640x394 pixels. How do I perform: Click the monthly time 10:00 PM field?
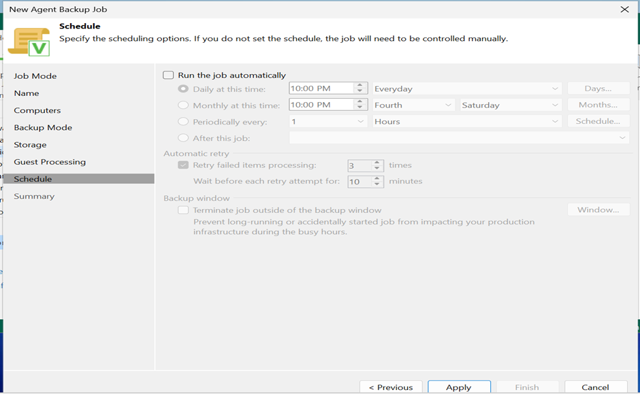(321, 105)
